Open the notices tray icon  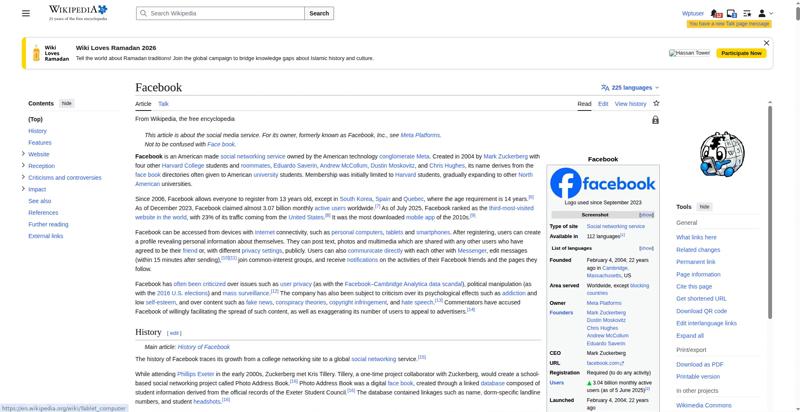pyautogui.click(x=733, y=13)
